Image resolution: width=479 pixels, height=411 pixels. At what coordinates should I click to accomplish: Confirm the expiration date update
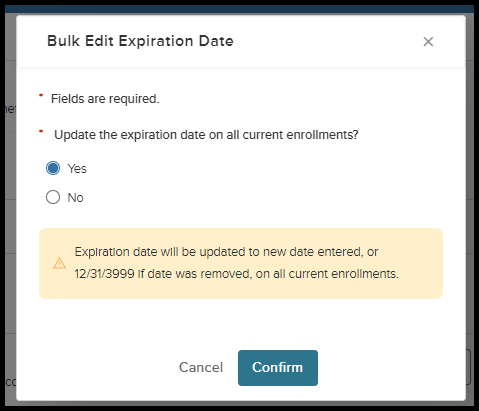(278, 368)
